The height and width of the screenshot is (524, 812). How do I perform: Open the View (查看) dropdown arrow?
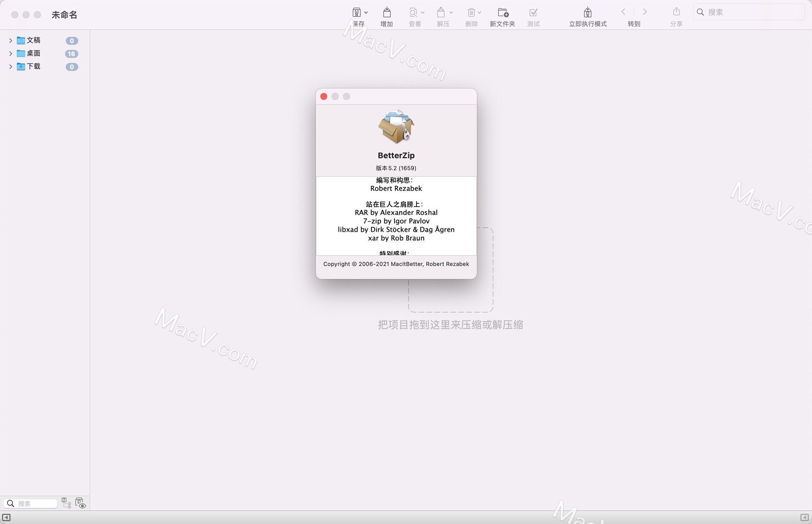click(422, 13)
